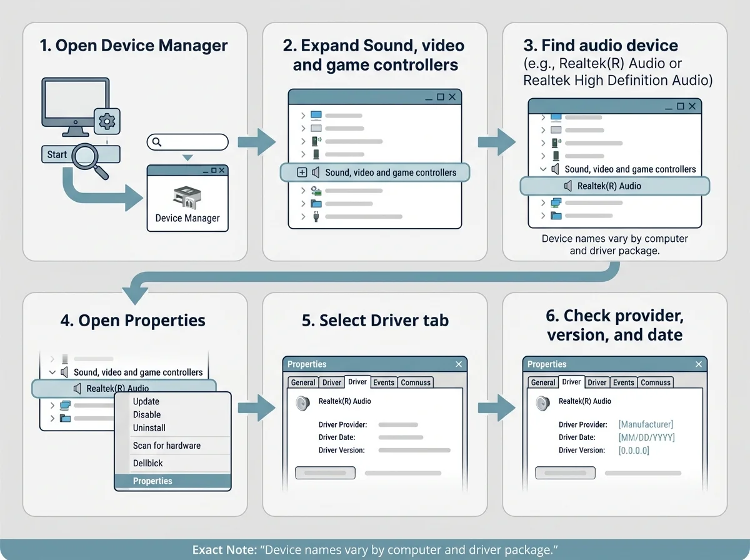Image resolution: width=750 pixels, height=560 pixels.
Task: Click double-monitor icon in step 4 tree
Action: click(65, 405)
